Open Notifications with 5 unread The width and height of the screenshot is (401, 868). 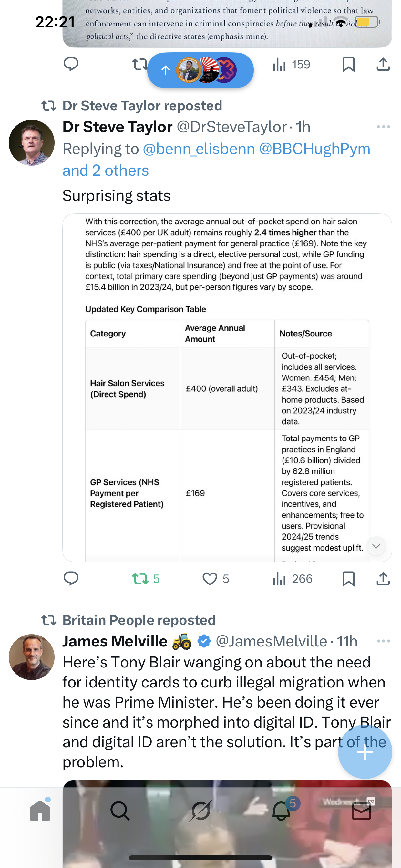[281, 811]
